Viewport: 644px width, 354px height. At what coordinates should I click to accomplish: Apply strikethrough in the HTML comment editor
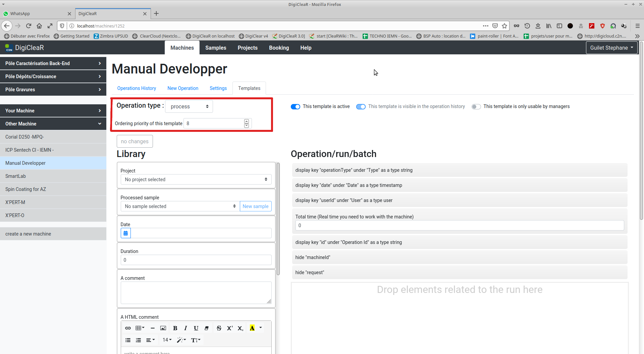[219, 328]
